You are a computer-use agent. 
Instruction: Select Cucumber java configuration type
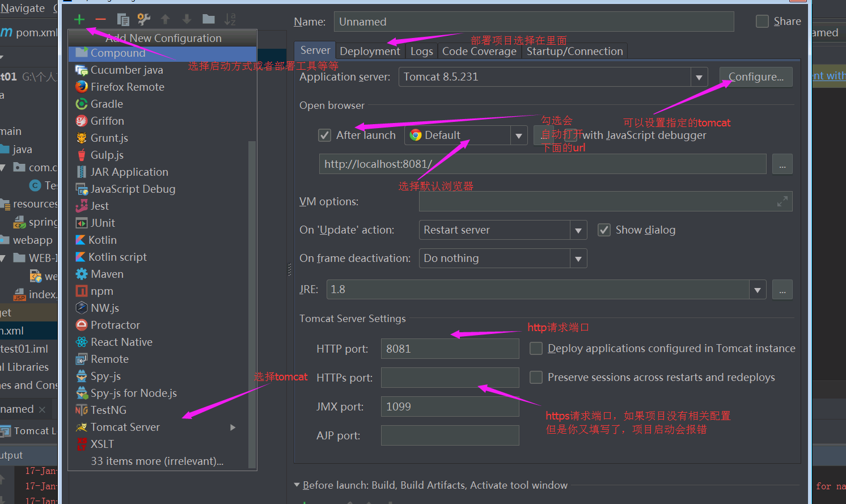point(162,70)
